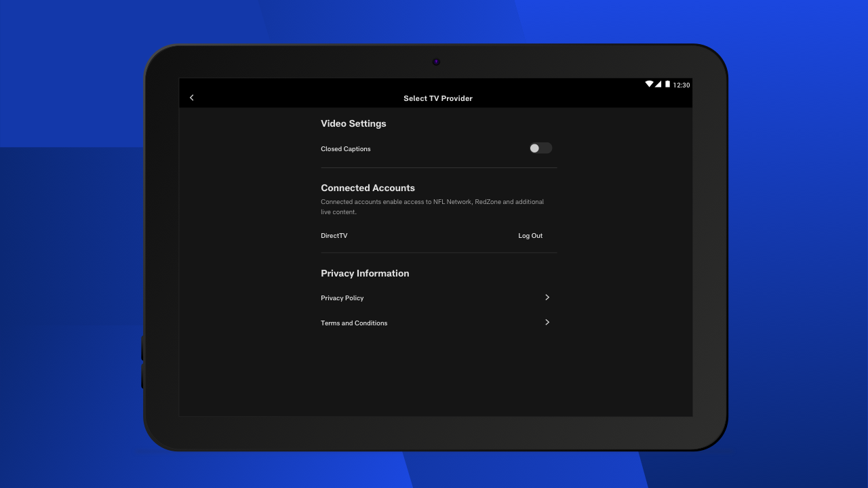Toggle the Closed Captions switch
The image size is (868, 488).
coord(540,148)
